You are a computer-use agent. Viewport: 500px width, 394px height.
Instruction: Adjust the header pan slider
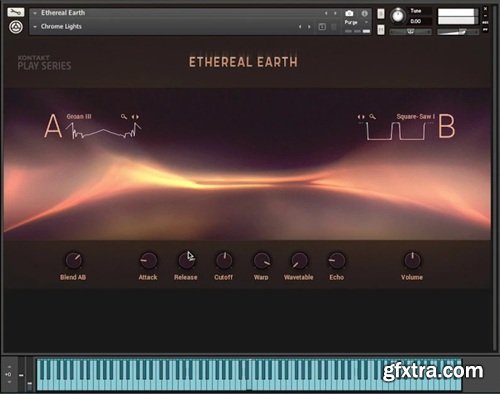[x=410, y=32]
